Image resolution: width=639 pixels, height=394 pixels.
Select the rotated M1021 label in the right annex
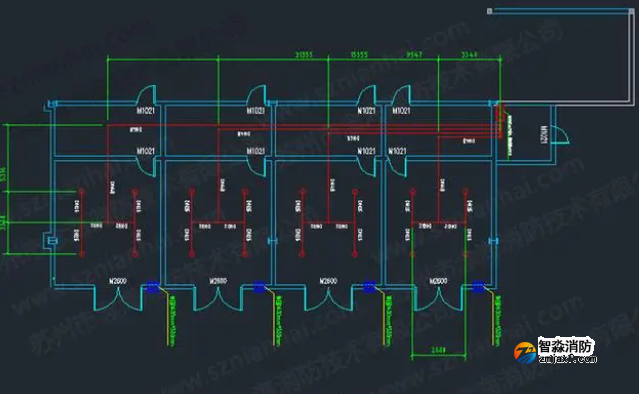click(x=544, y=134)
